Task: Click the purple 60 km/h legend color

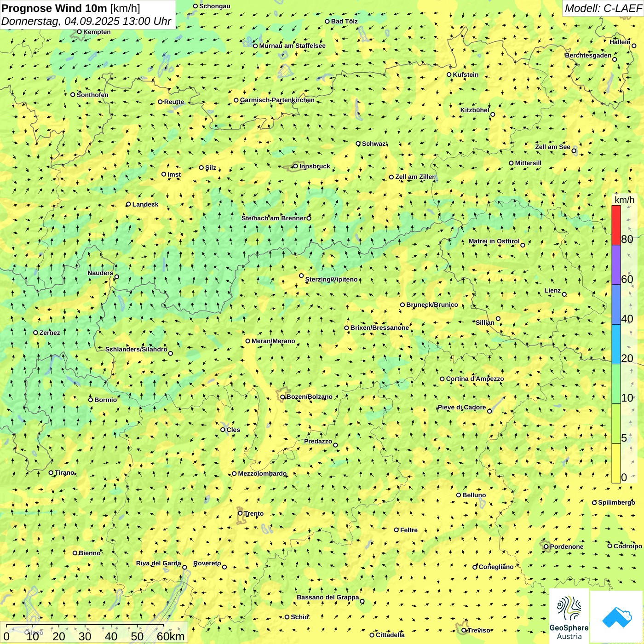Action: 616,265
